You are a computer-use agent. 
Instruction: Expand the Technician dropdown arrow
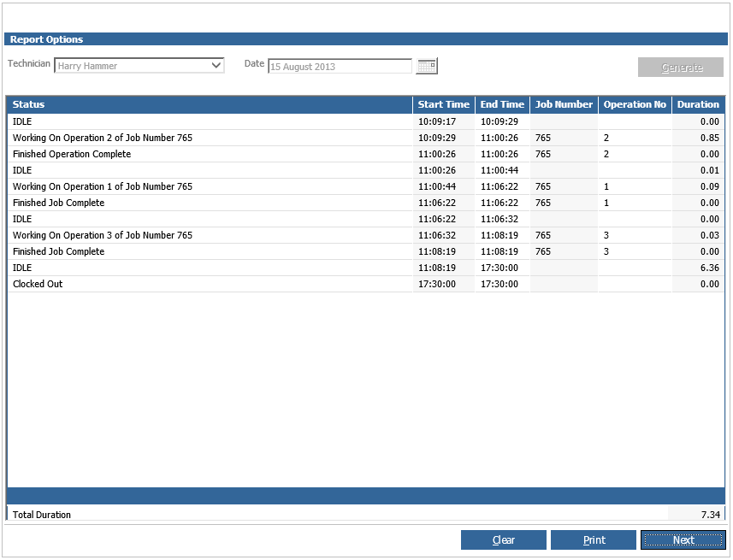coord(216,66)
